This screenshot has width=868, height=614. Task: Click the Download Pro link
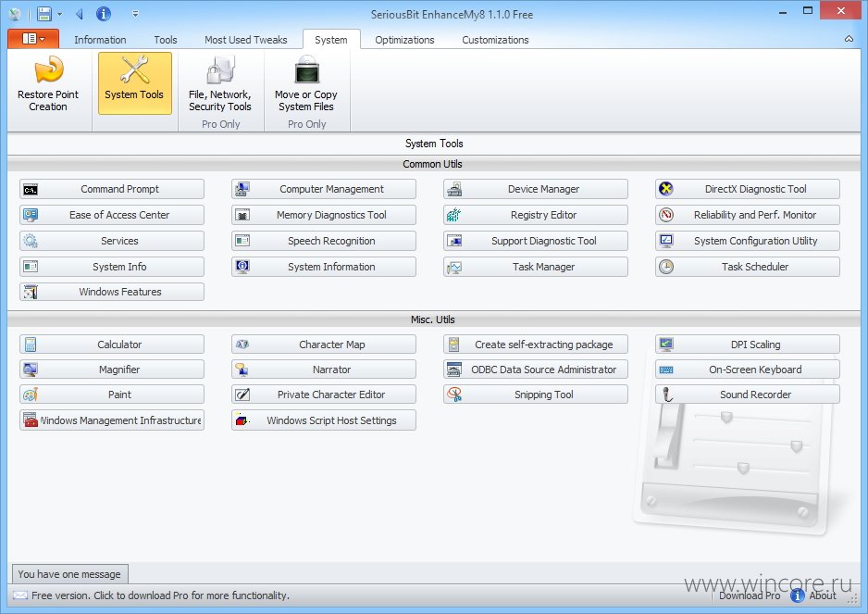pos(750,595)
